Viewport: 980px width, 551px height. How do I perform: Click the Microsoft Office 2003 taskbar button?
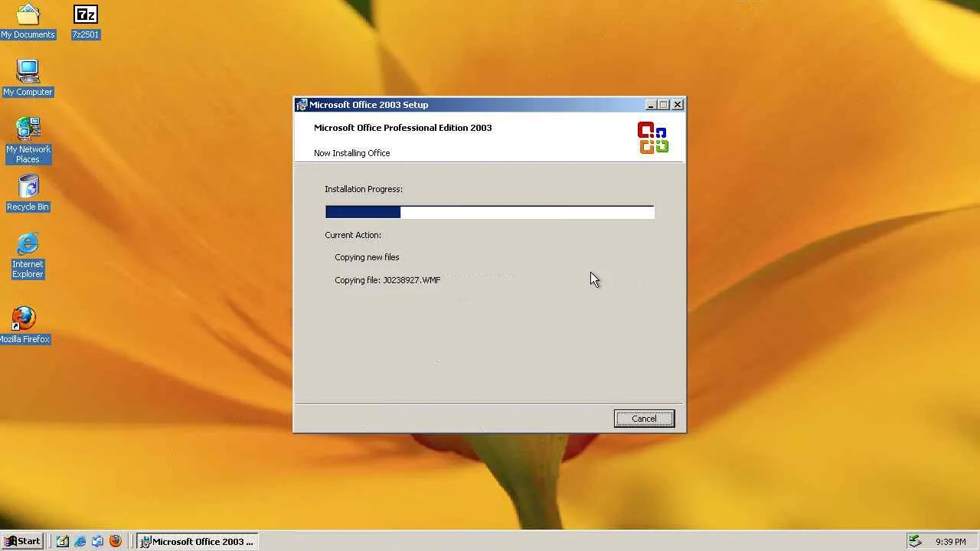198,541
